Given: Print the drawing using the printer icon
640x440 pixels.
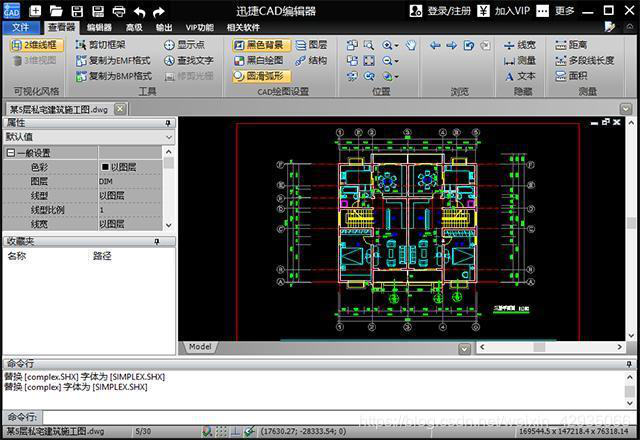Looking at the screenshot, I should (119, 11).
